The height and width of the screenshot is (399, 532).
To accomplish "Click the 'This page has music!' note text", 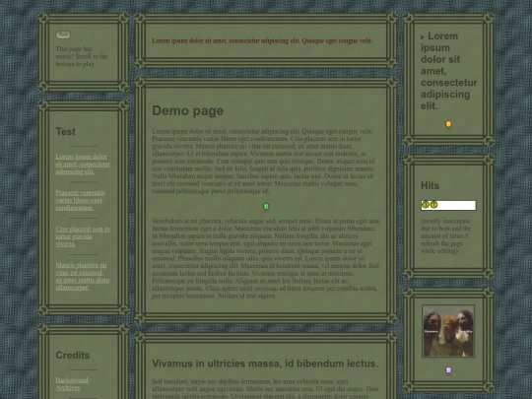I will tap(82, 56).
